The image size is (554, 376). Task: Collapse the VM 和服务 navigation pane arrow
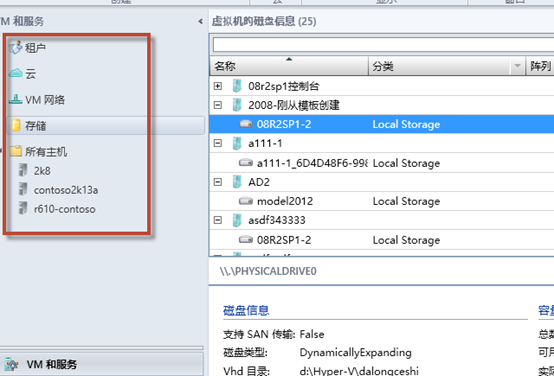(x=200, y=22)
